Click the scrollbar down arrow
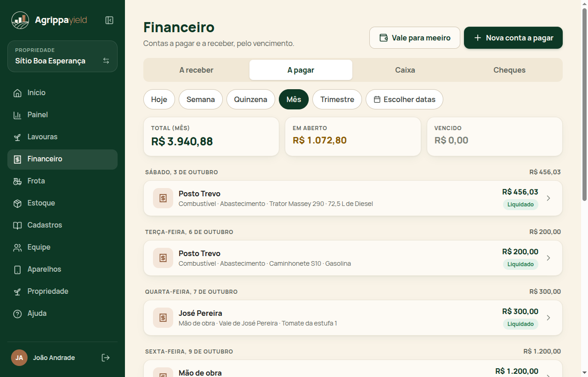 pos(584,373)
